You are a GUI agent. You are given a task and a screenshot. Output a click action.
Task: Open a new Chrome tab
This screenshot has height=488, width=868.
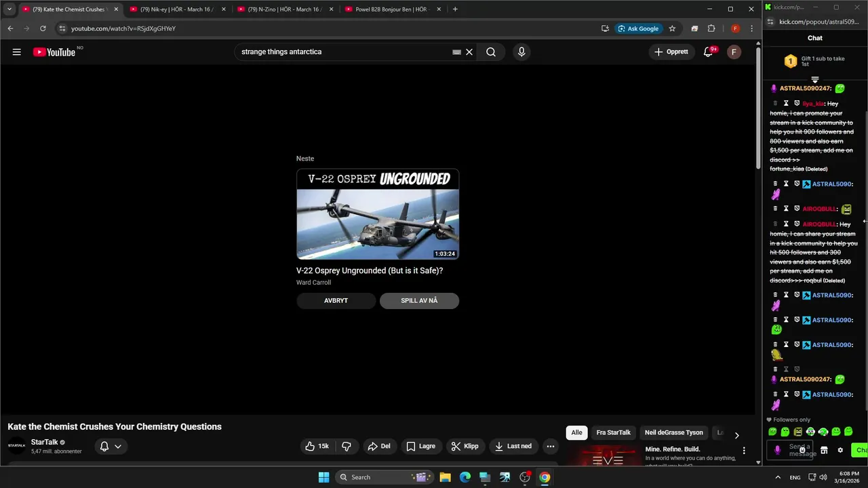455,9
